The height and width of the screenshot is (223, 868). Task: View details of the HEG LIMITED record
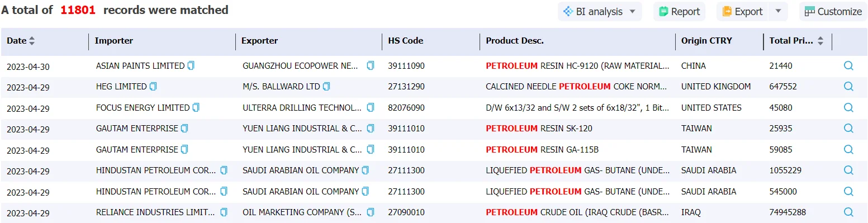(x=848, y=87)
